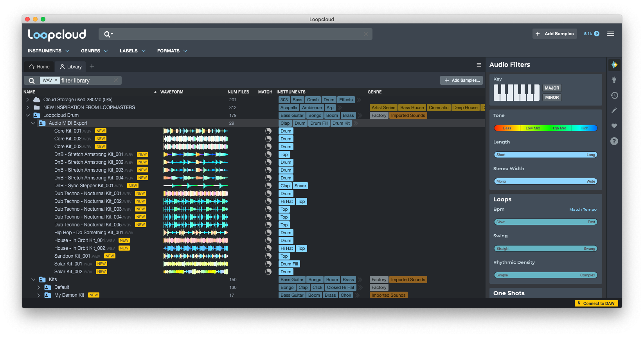Click match icon for Dub Techno - Nocturnal Kit_005.wav
Viewport: 644px width, 337px height.
tap(268, 225)
